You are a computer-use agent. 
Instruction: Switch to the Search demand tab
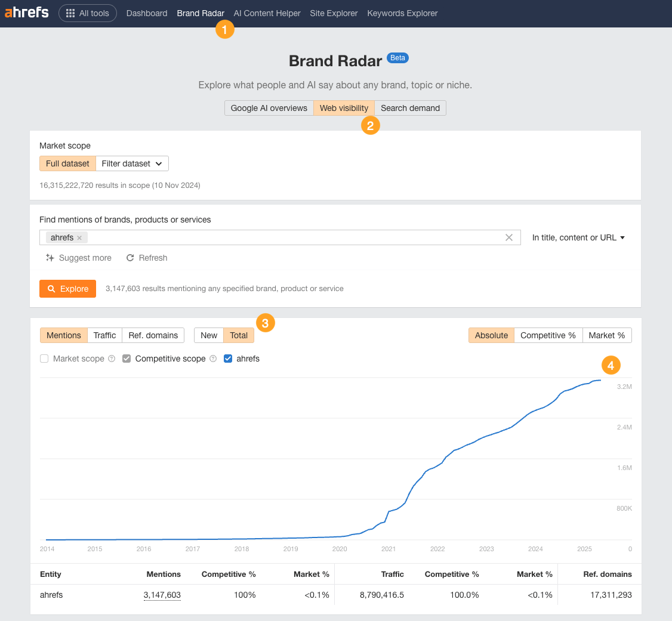pyautogui.click(x=410, y=108)
